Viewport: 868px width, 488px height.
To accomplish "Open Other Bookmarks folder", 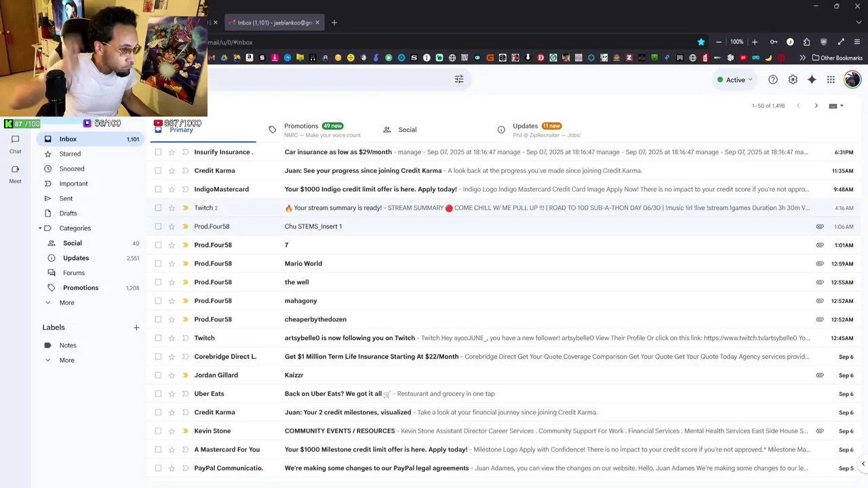I will (837, 58).
